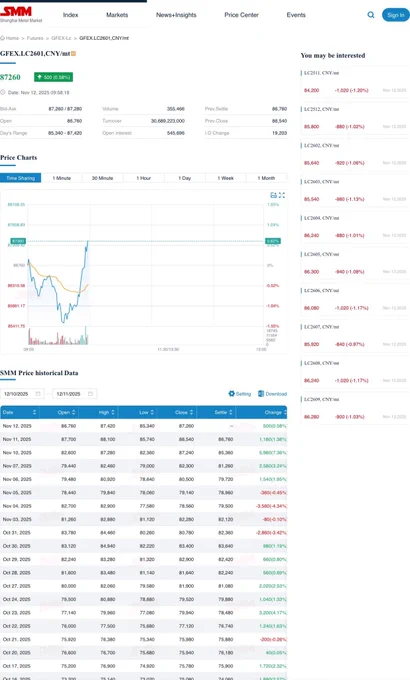The image size is (410, 680).
Task: Open LC2512 contract in sidebar
Action: [x=321, y=109]
